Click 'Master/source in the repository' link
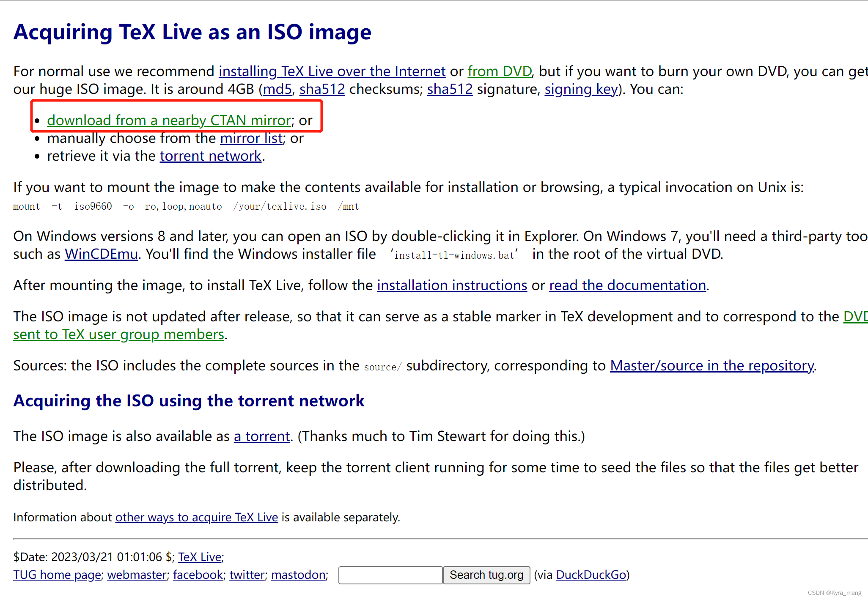 tap(711, 366)
